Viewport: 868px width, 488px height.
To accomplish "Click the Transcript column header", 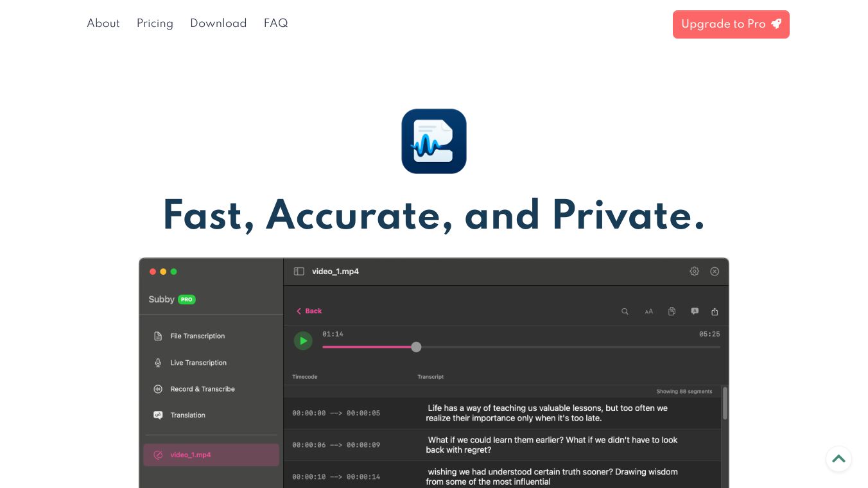I will click(x=431, y=377).
